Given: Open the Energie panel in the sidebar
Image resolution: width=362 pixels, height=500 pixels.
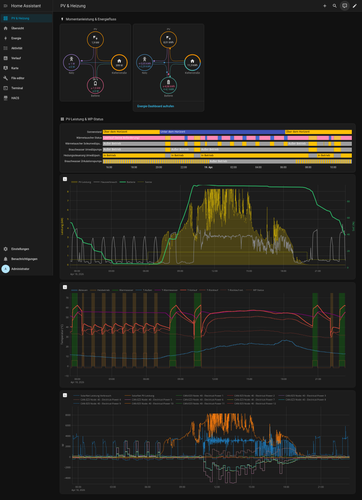Looking at the screenshot, I should [x=26, y=38].
